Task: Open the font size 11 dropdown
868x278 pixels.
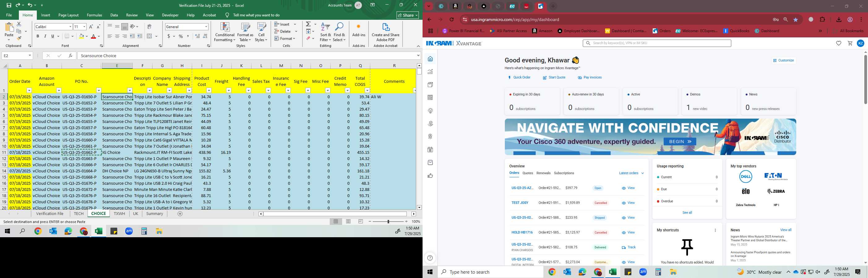Action: 84,27
